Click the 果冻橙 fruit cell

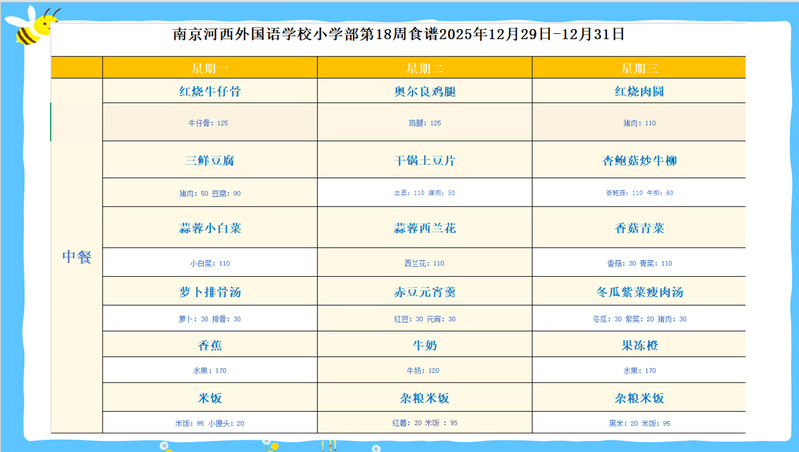click(x=639, y=345)
